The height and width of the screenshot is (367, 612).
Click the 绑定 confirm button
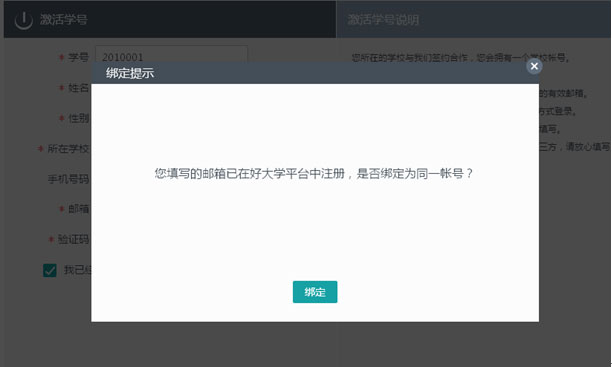pyautogui.click(x=315, y=292)
